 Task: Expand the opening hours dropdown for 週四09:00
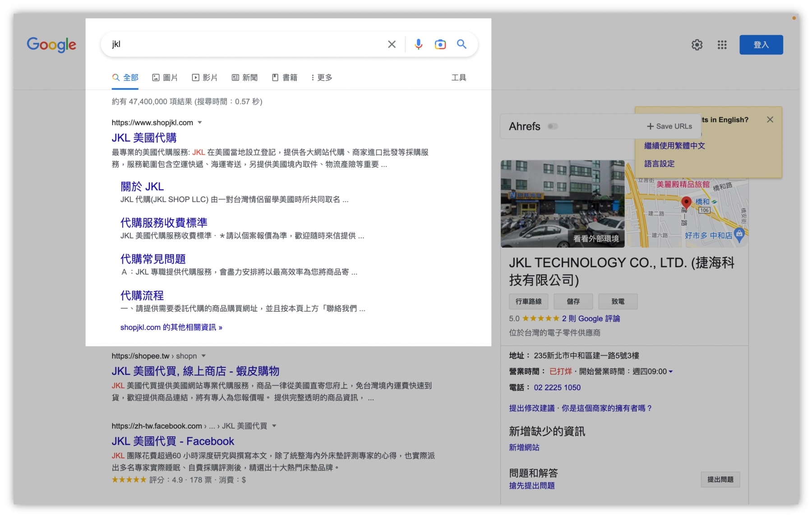coord(671,371)
